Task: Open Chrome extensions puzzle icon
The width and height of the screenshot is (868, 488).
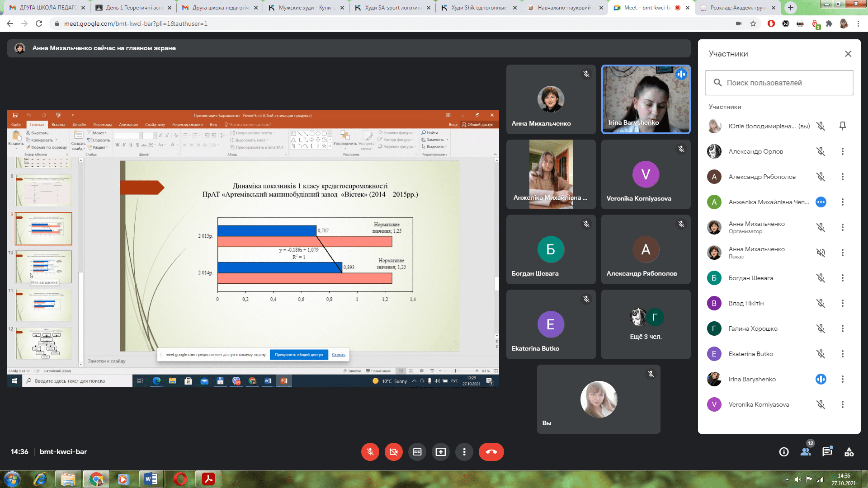Action: [x=829, y=23]
